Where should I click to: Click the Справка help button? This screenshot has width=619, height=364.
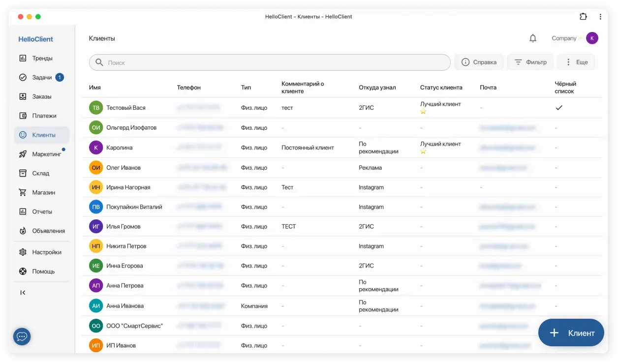point(478,62)
